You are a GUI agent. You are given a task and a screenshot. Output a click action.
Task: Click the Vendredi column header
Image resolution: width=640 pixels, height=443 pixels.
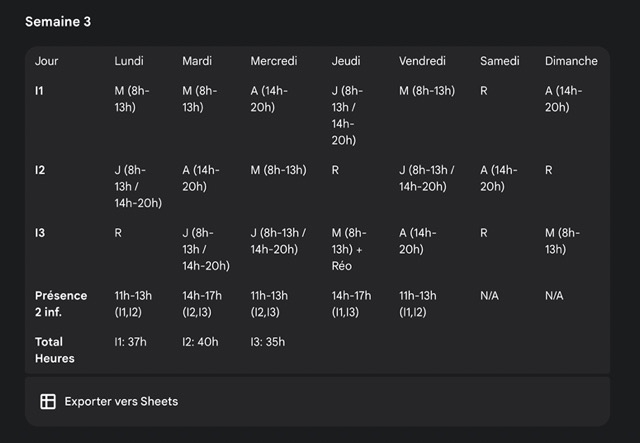pos(422,61)
